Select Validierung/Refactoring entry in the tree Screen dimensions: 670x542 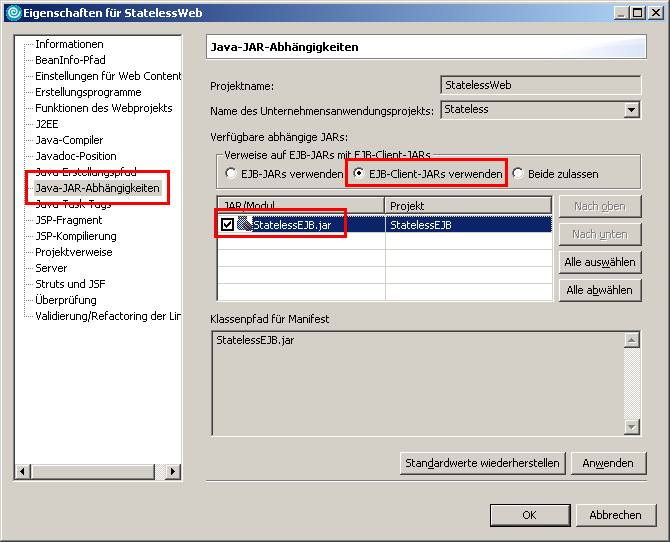(x=108, y=316)
